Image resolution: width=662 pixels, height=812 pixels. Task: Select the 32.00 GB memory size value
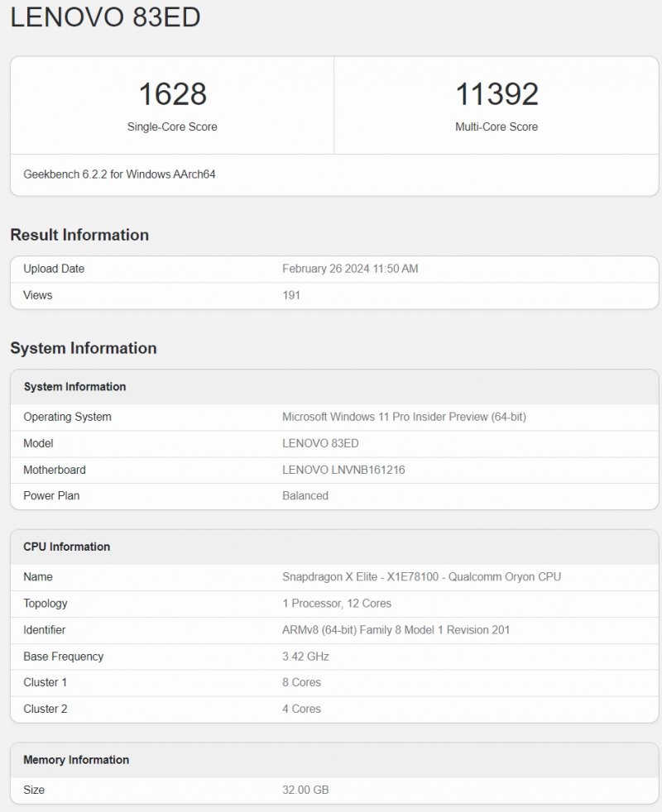[305, 790]
